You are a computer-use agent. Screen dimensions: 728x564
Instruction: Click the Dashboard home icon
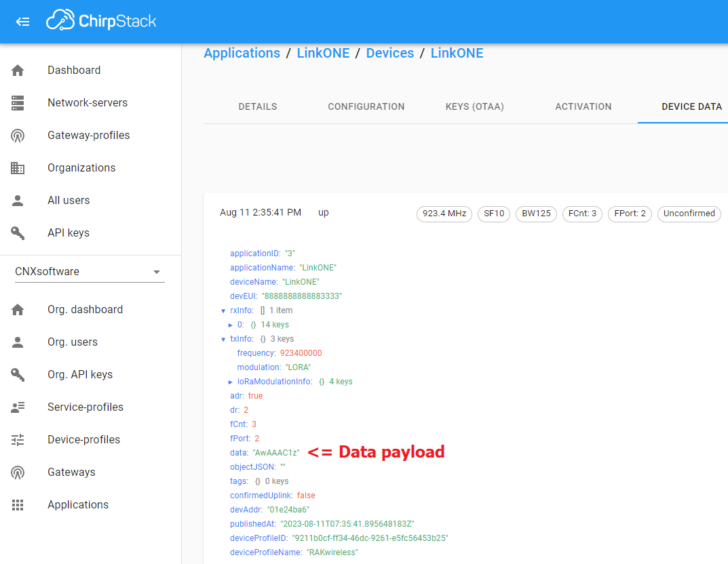click(18, 70)
